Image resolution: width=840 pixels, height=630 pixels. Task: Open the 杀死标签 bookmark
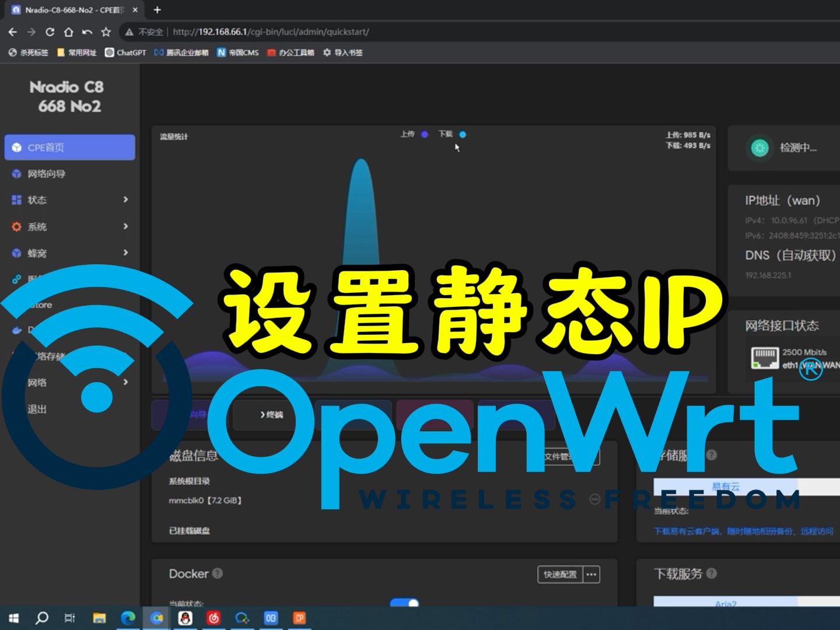[x=29, y=52]
